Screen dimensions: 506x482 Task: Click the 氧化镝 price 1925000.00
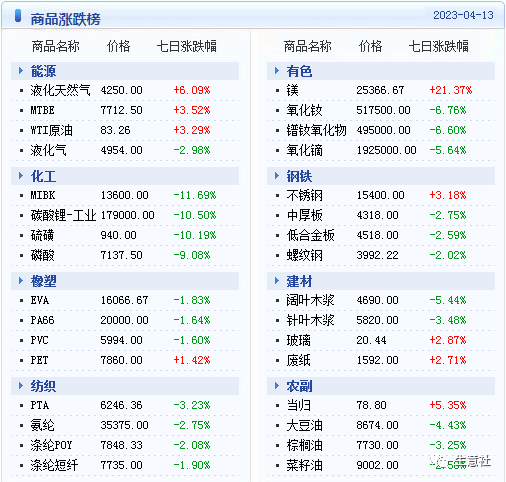(x=386, y=150)
